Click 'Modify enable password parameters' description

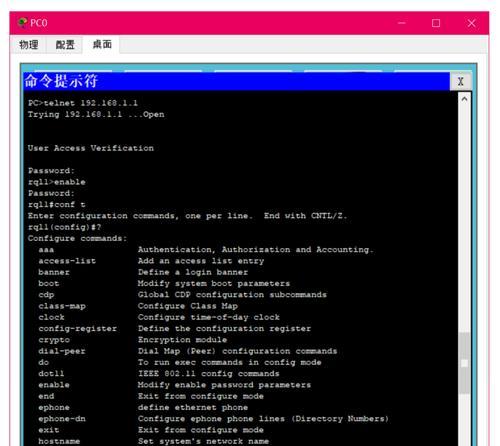click(224, 385)
